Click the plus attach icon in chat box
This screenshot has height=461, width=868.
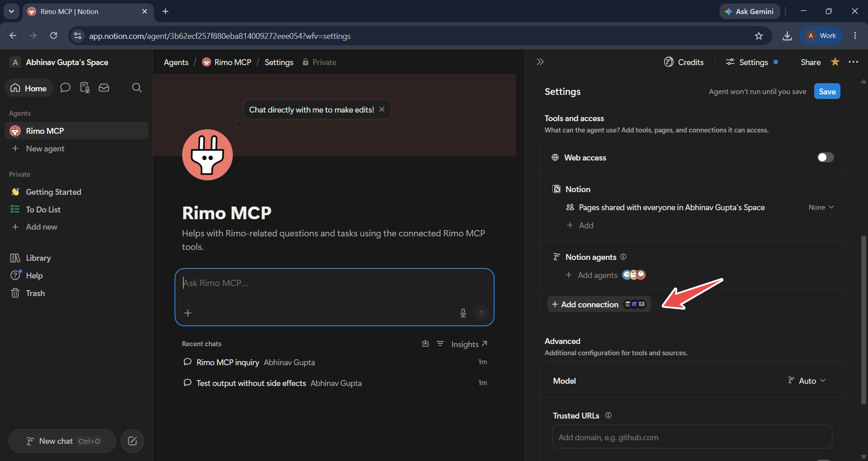pos(188,313)
